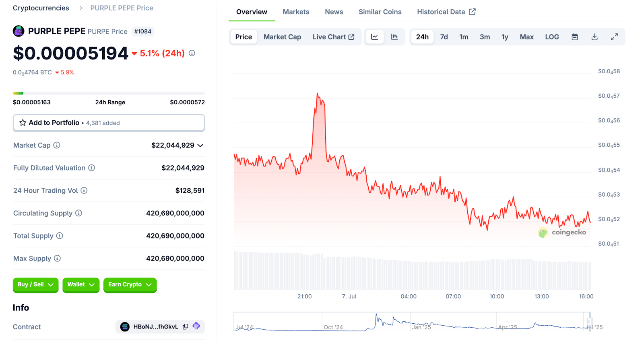Switch the chart to Market Cap

[282, 37]
